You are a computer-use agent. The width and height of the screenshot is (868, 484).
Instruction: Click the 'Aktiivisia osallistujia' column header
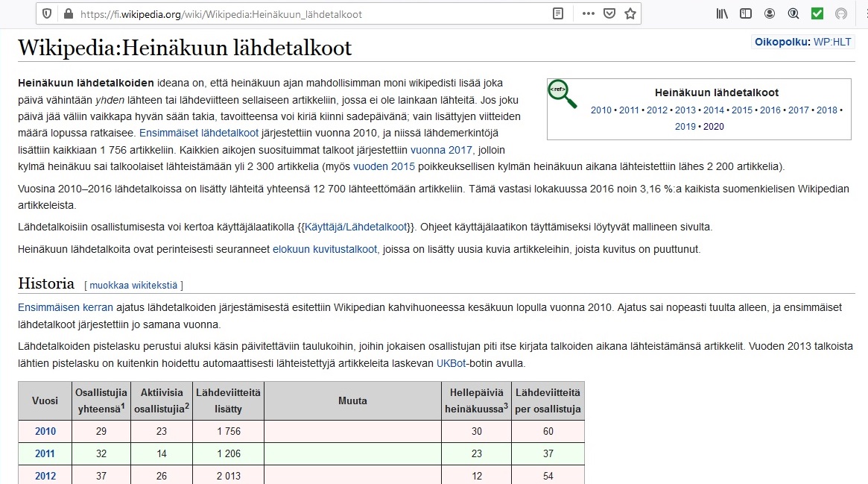click(x=162, y=401)
